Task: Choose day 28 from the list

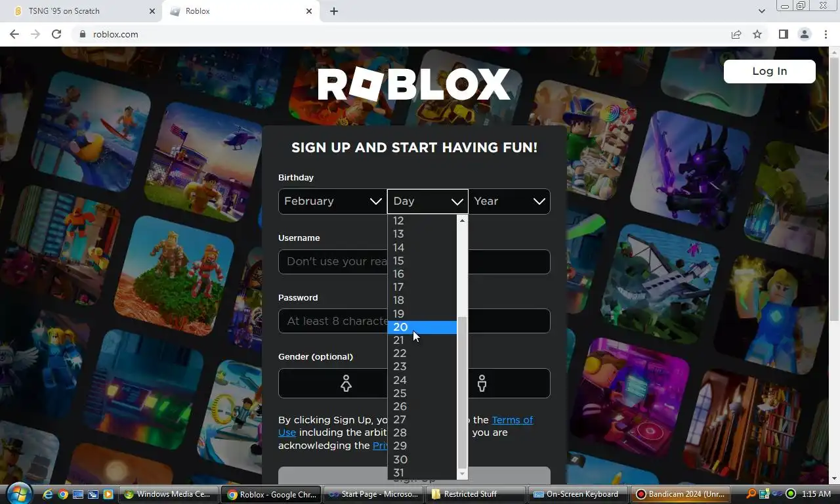Action: point(422,432)
